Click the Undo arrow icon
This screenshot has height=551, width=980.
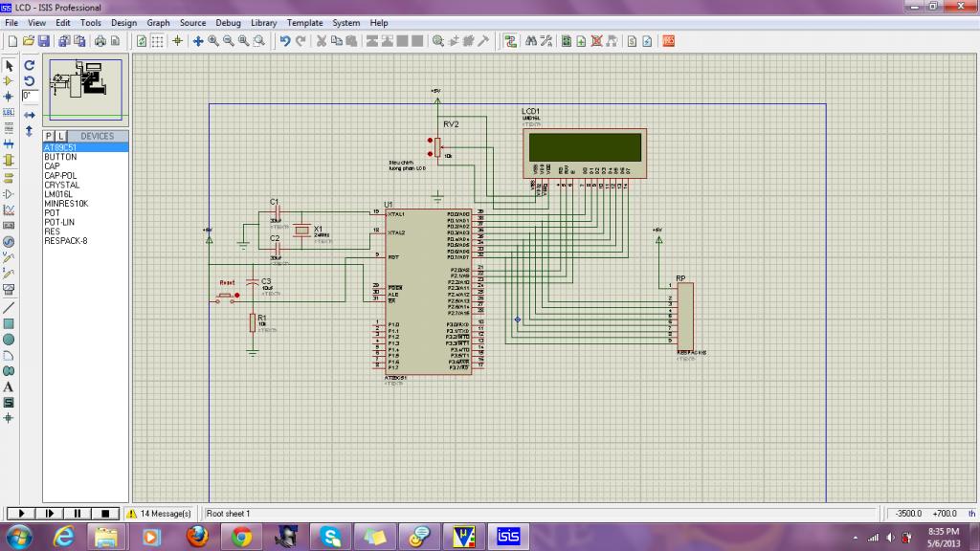284,41
